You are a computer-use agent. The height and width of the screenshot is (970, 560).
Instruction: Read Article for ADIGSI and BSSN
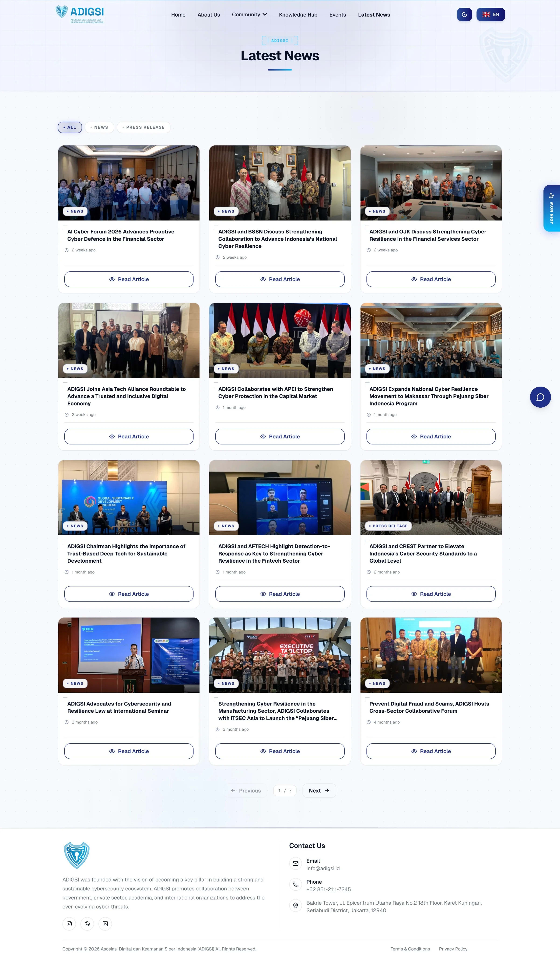coord(280,279)
